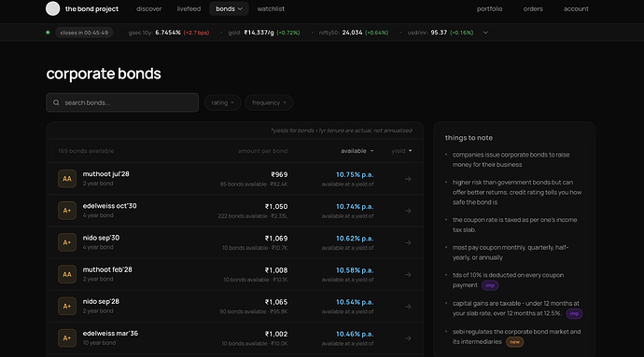644x357 pixels.
Task: Click the AA rating badge of muthoot feb'28
Action: click(x=67, y=275)
